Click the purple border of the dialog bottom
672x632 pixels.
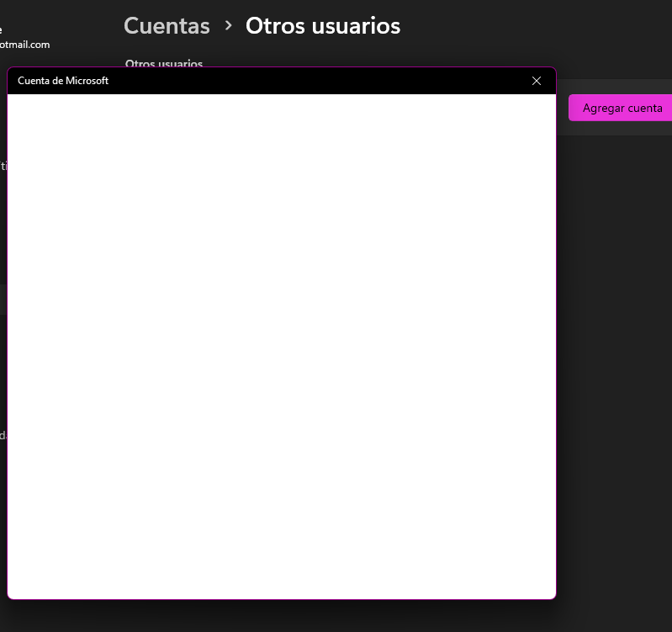[x=282, y=599]
